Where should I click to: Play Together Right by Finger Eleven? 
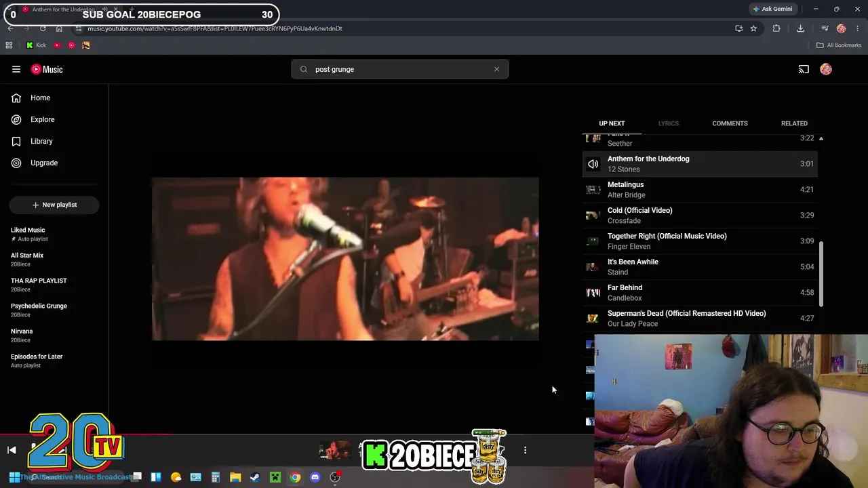(x=700, y=241)
